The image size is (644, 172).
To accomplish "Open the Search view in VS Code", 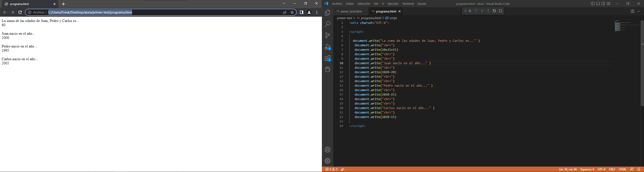I will click(x=328, y=24).
